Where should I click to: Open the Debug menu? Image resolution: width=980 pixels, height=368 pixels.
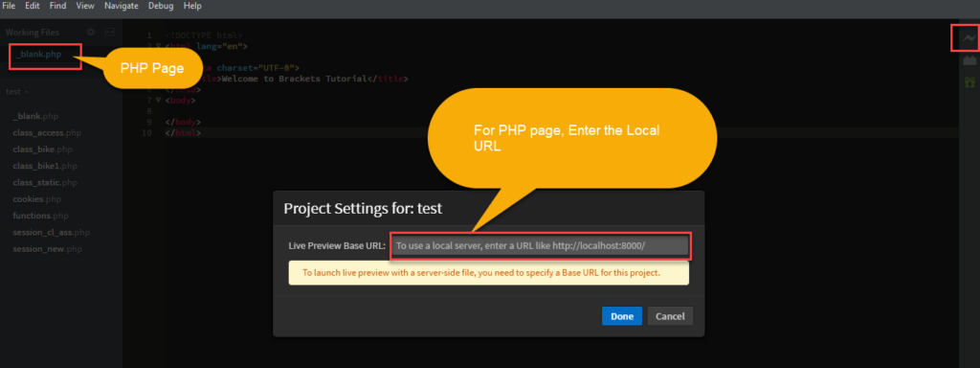pyautogui.click(x=161, y=6)
